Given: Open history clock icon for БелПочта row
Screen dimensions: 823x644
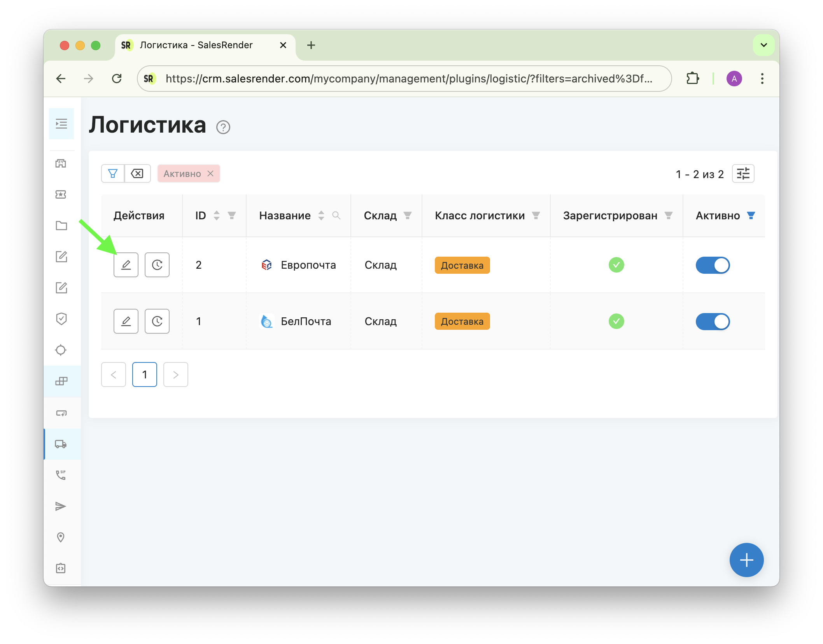Looking at the screenshot, I should 157,321.
